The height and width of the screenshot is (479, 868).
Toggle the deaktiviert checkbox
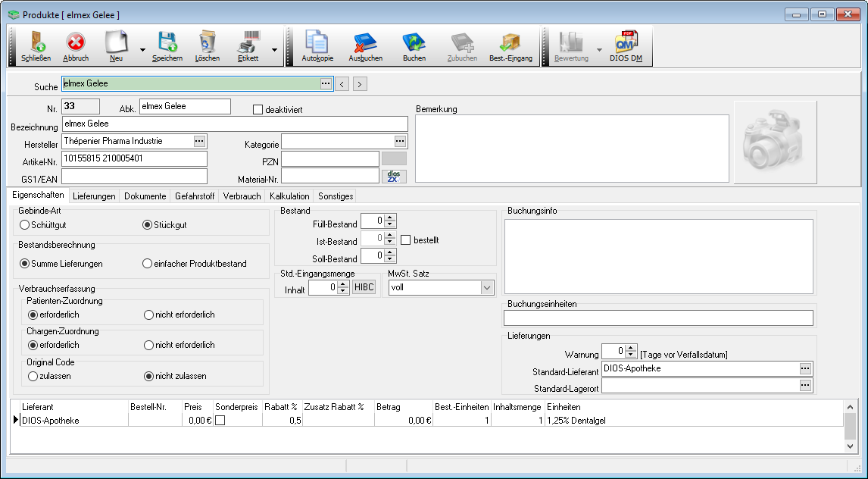[258, 110]
